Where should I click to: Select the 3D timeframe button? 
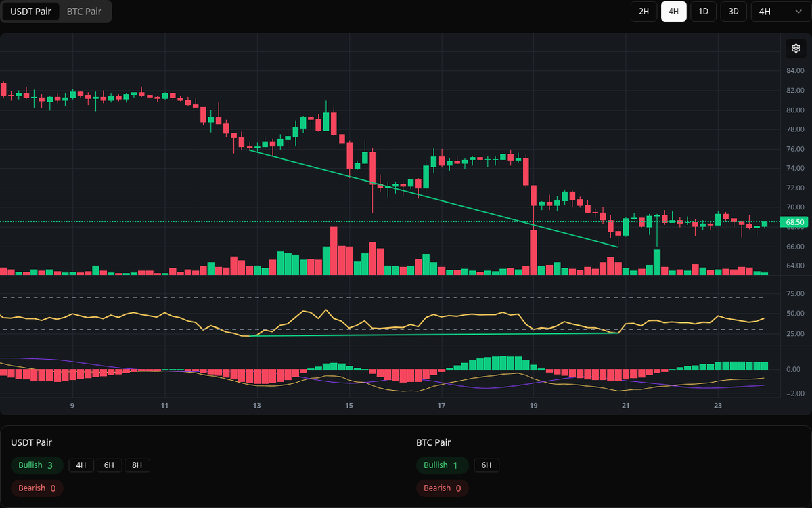[733, 12]
